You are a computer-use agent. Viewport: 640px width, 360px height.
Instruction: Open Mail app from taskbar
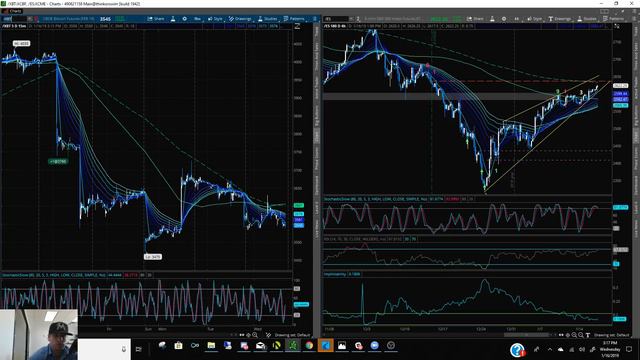pos(260,346)
